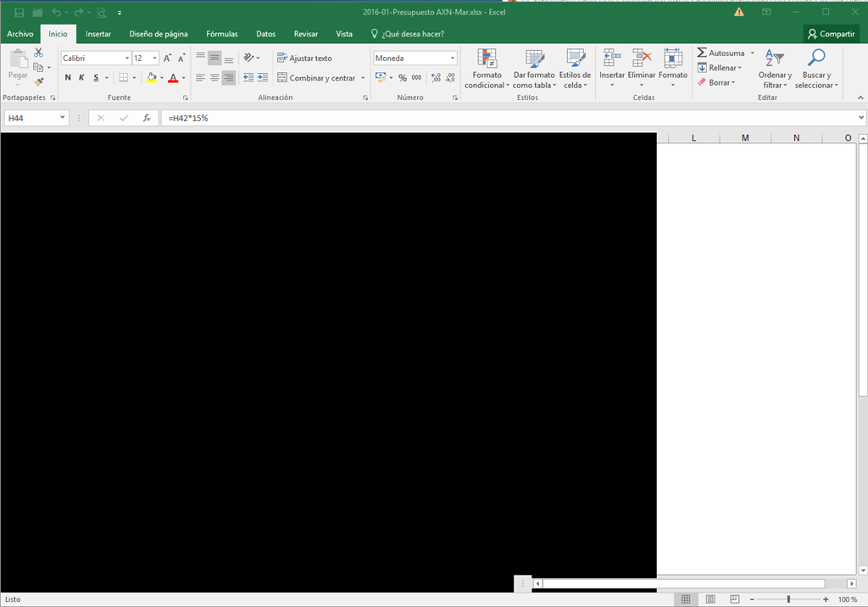Toggle italic with the K button
The image size is (868, 607).
click(x=81, y=77)
